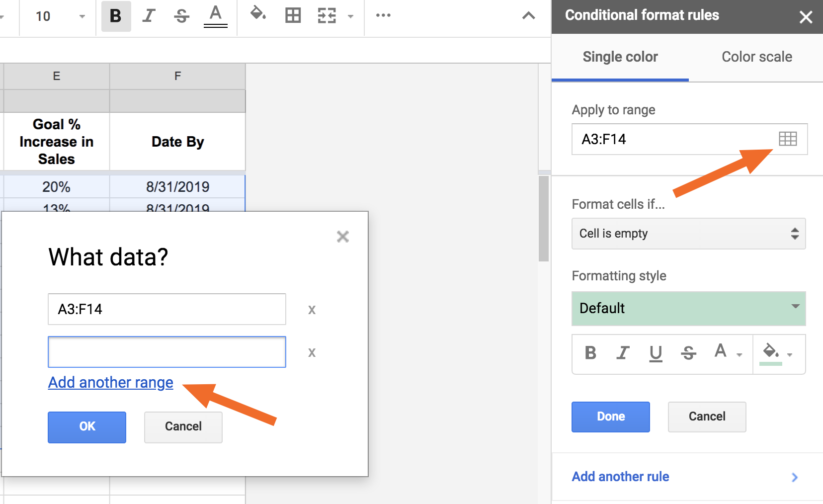Open the 'Cell is empty' condition dropdown
This screenshot has width=823, height=504.
click(x=688, y=234)
